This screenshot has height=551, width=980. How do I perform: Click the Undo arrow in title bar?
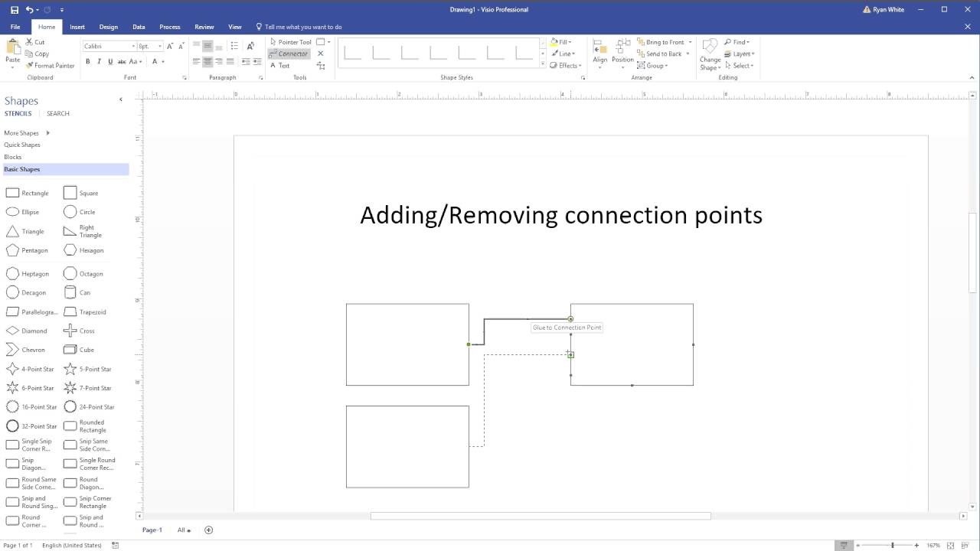coord(29,10)
